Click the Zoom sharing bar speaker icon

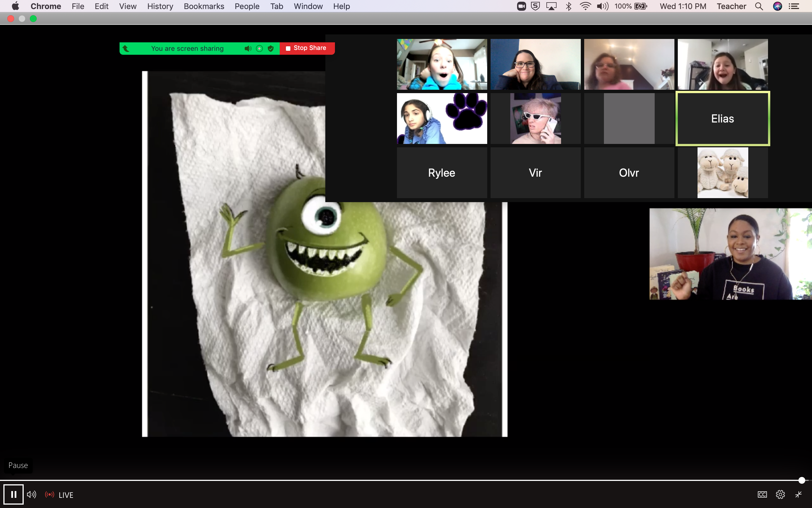[x=248, y=48]
